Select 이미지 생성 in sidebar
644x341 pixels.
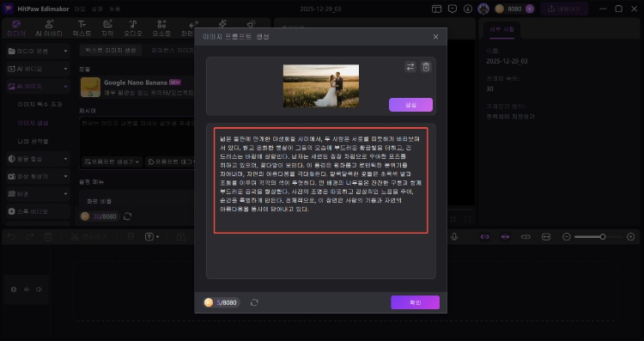pos(33,123)
